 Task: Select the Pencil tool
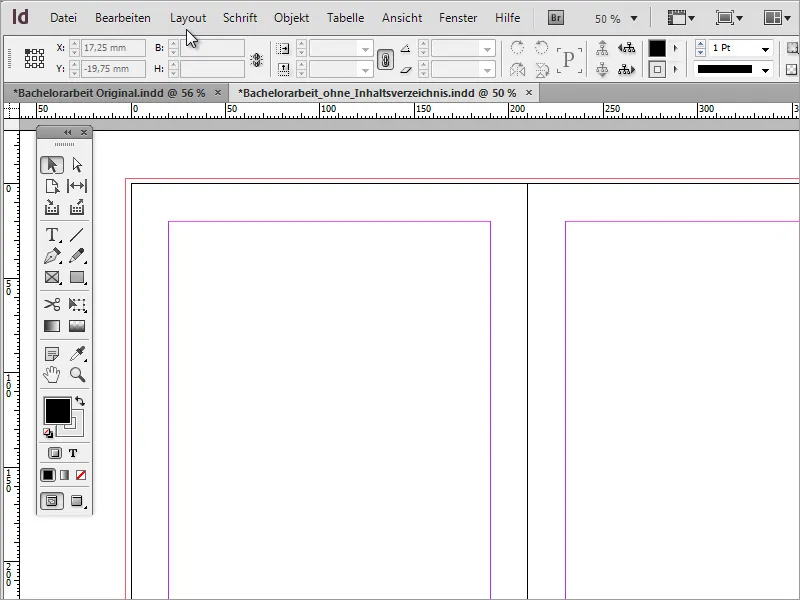click(77, 256)
